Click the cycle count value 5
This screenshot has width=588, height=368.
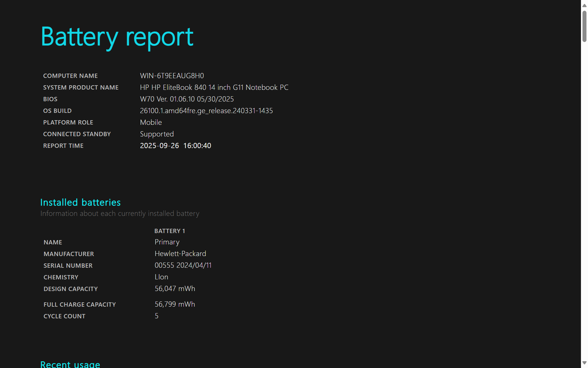[156, 316]
